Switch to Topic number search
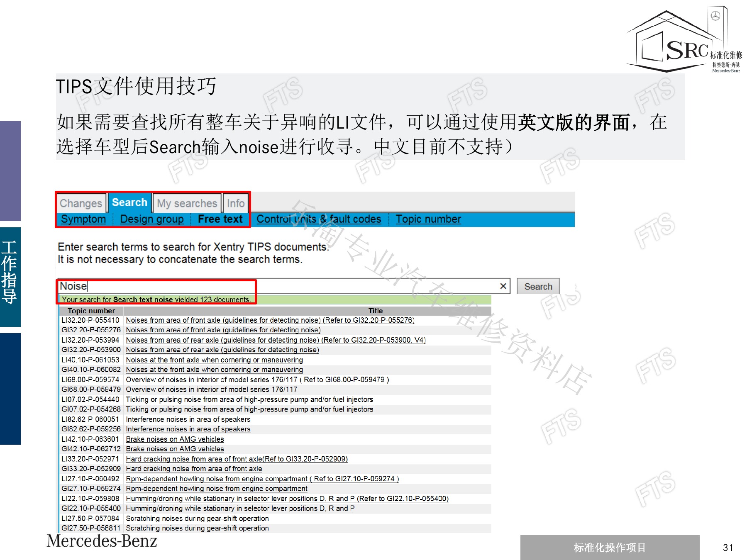Viewport: 747px width, 560px height. coord(428,219)
